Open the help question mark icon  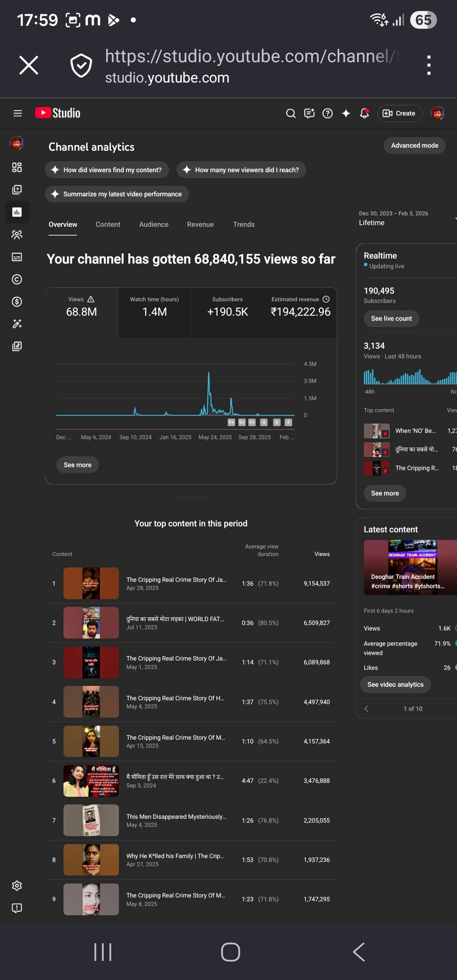point(328,113)
